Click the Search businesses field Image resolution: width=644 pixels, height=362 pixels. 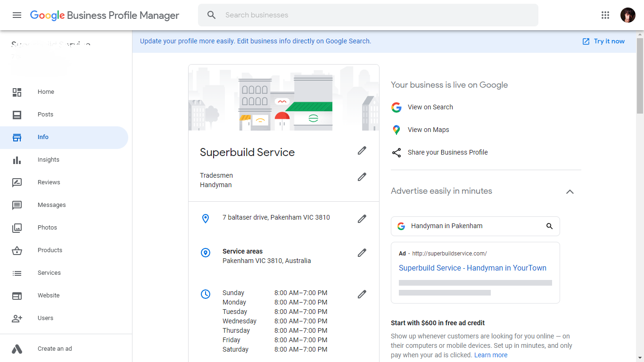tap(368, 15)
